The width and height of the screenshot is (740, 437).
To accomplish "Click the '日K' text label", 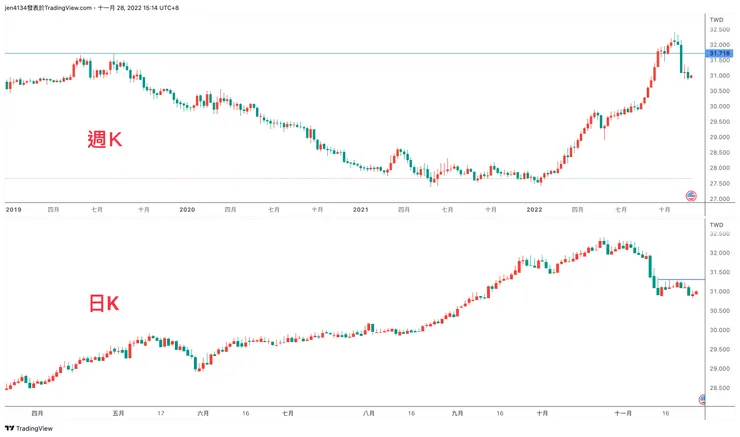I will (x=104, y=303).
